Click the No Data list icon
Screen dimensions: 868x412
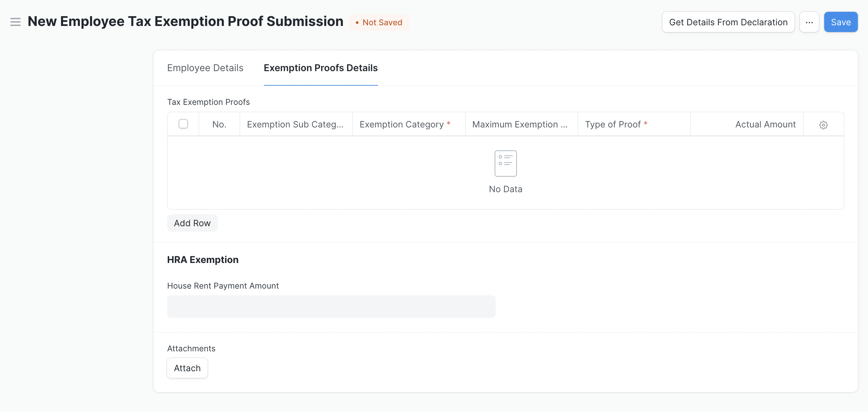point(505,164)
